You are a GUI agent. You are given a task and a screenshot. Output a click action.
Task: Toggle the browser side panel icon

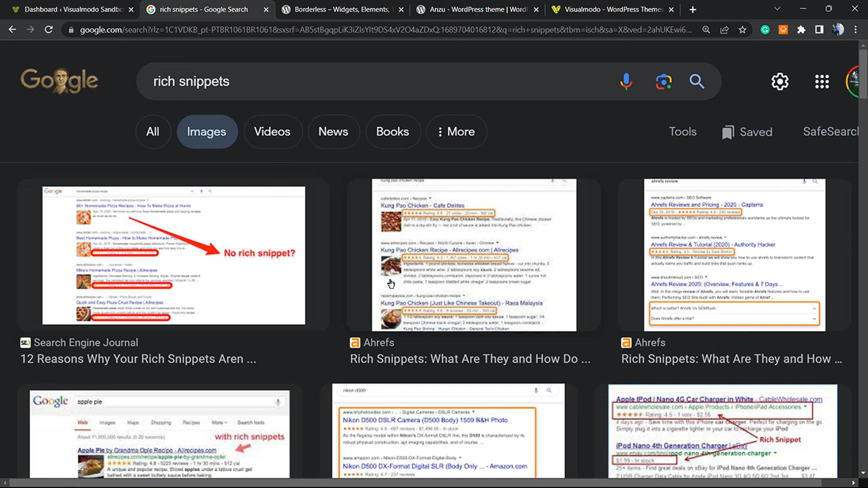pyautogui.click(x=819, y=30)
